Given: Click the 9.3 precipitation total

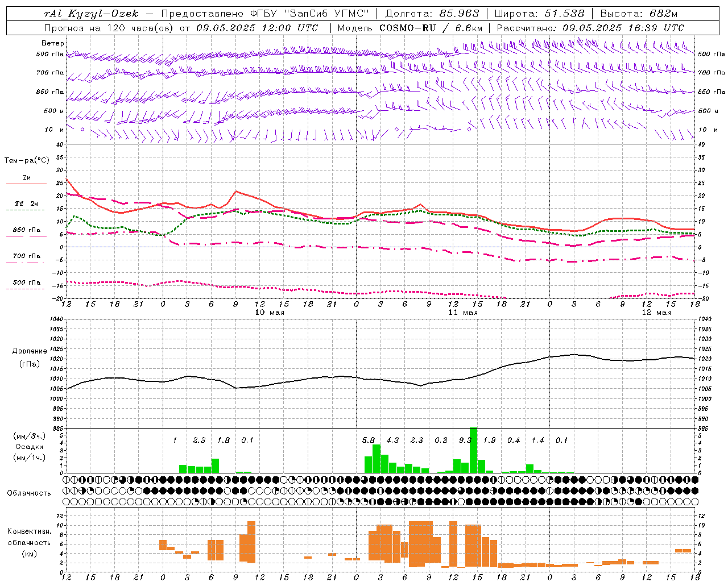Looking at the screenshot, I should (x=465, y=440).
